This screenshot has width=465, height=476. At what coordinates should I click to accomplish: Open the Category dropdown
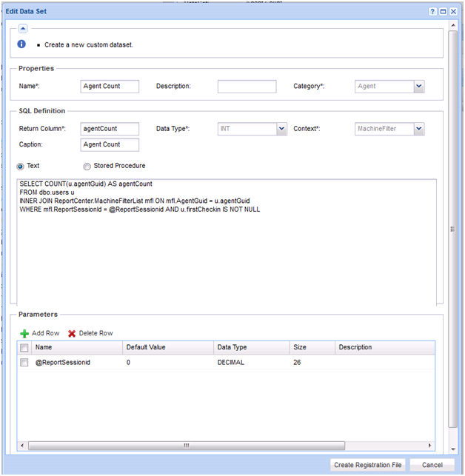pyautogui.click(x=419, y=87)
